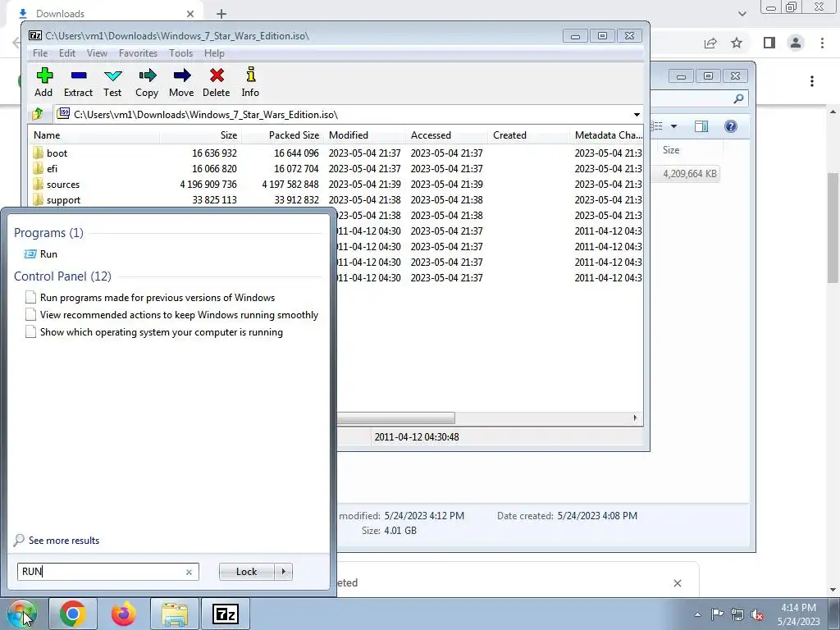Click the network tray icon
Image resolution: width=840 pixels, height=630 pixels.
(737, 614)
